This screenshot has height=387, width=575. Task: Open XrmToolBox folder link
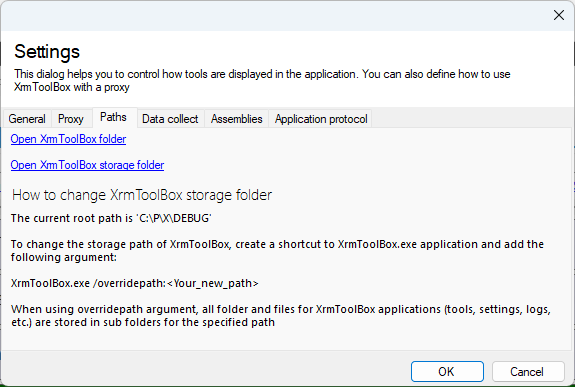click(68, 139)
